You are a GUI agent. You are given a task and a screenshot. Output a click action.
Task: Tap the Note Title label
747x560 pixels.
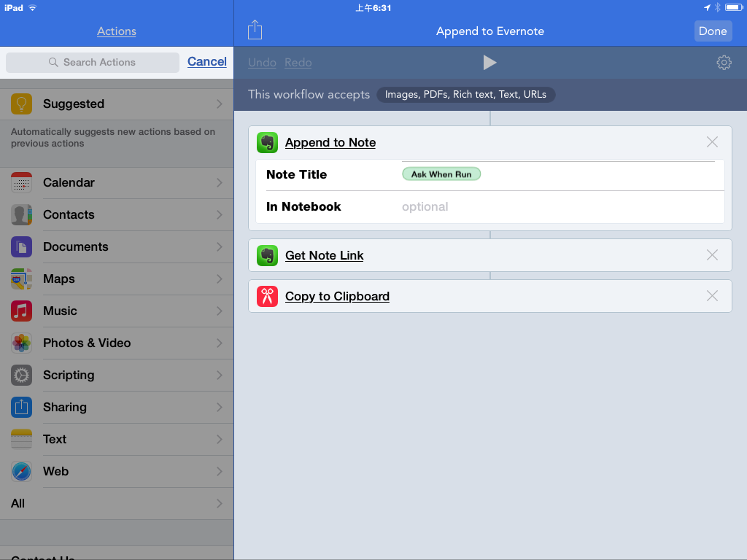coord(296,174)
